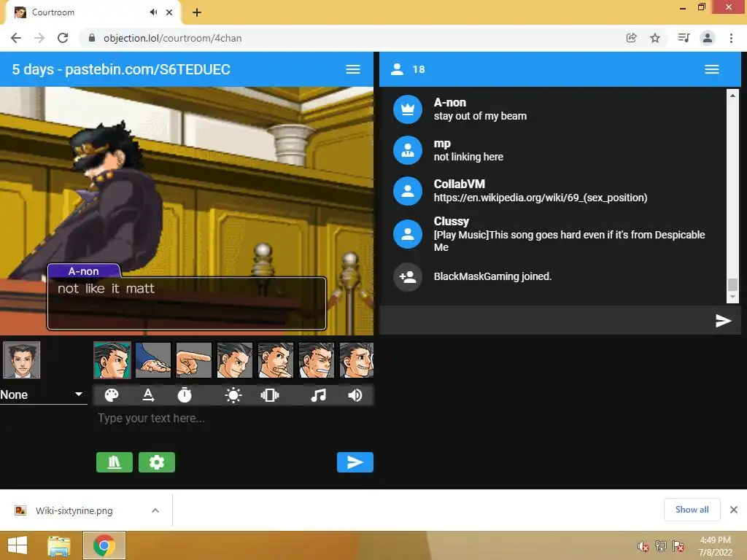The image size is (747, 560).
Task: Click Clussy's avatar in chat
Action: [x=408, y=234]
